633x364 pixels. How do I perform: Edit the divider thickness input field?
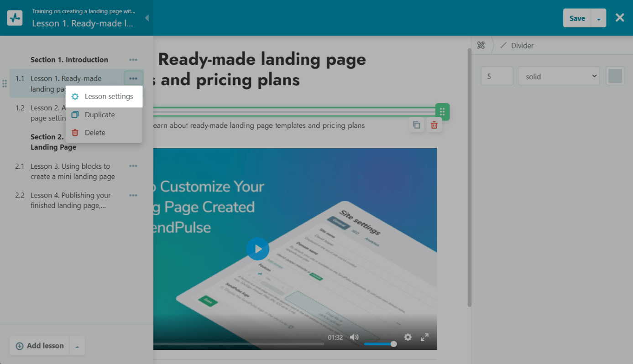point(497,76)
